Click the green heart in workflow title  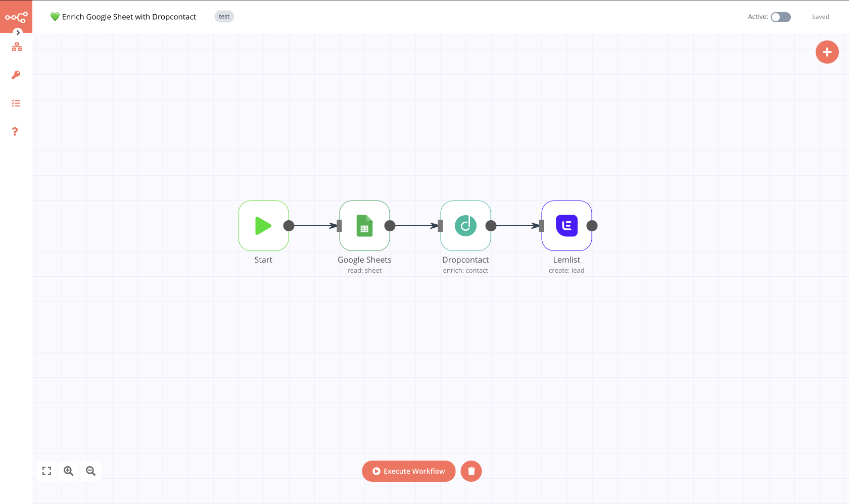(55, 17)
